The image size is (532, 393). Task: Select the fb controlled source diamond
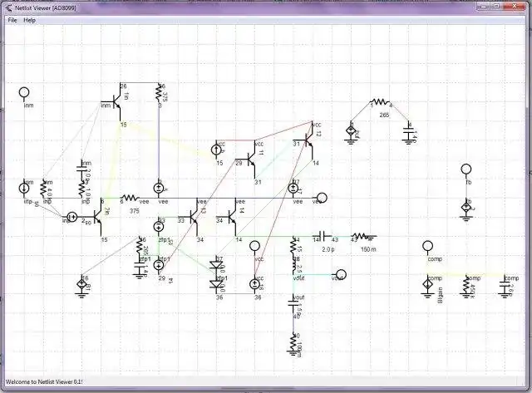coord(466,209)
